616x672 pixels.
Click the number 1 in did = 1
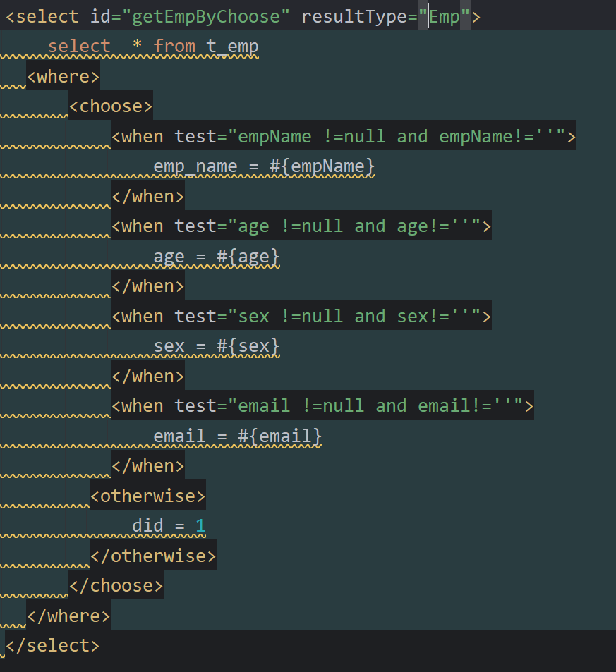[x=200, y=526]
